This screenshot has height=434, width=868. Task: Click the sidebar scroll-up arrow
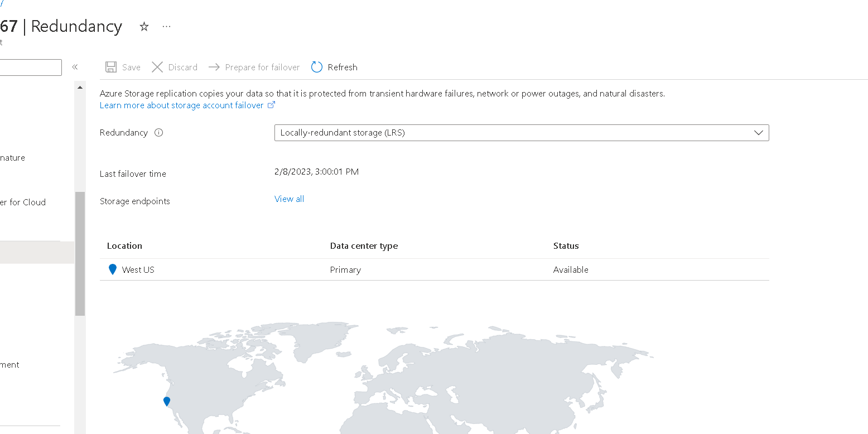(x=80, y=88)
